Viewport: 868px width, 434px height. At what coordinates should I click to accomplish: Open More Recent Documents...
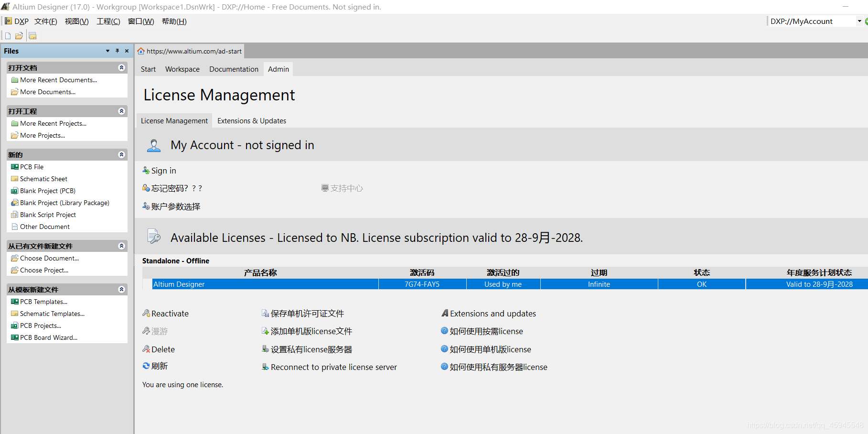tap(58, 80)
